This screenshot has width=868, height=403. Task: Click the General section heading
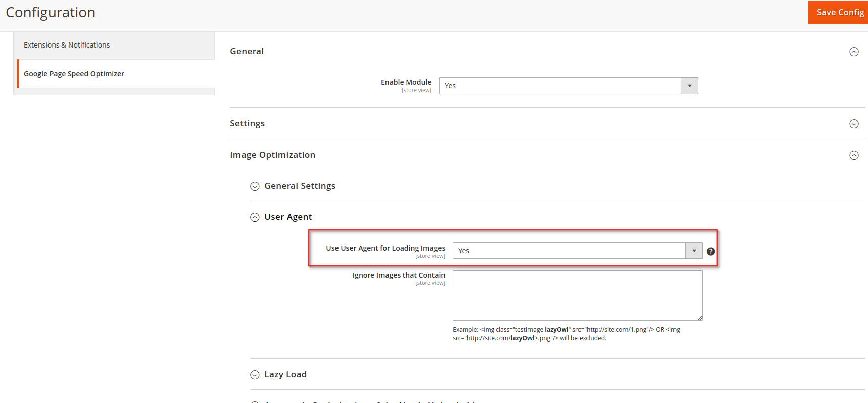click(x=247, y=51)
